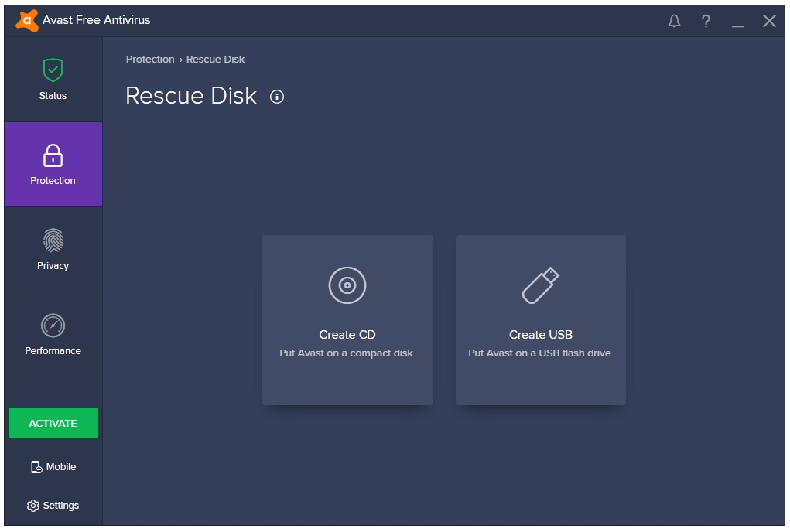Select the Protection sidebar tab
Viewport: 790px width, 532px height.
(53, 165)
